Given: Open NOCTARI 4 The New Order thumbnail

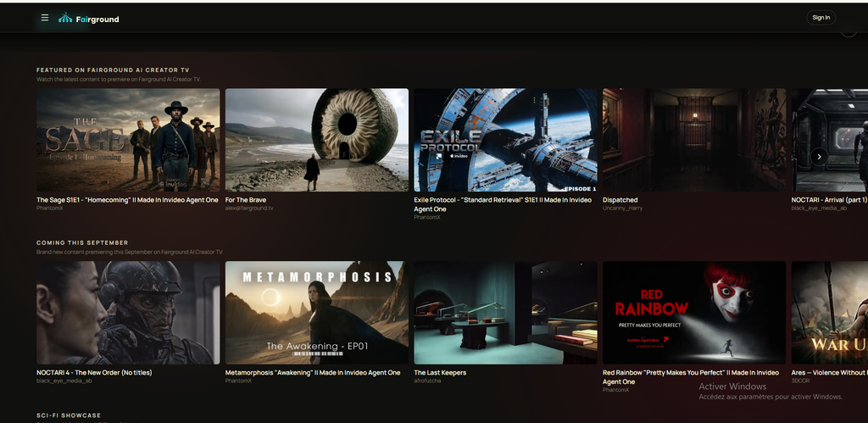Looking at the screenshot, I should (128, 313).
